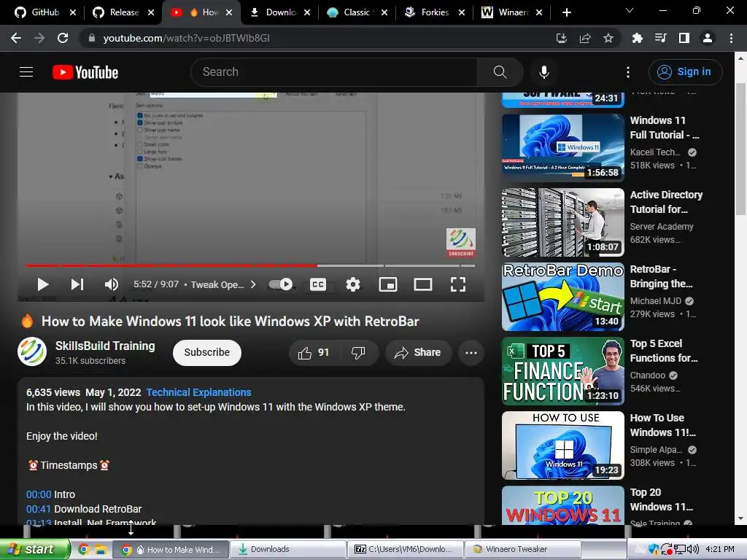This screenshot has width=747, height=560.
Task: Click the subscribe watermark in player
Action: pos(461,243)
